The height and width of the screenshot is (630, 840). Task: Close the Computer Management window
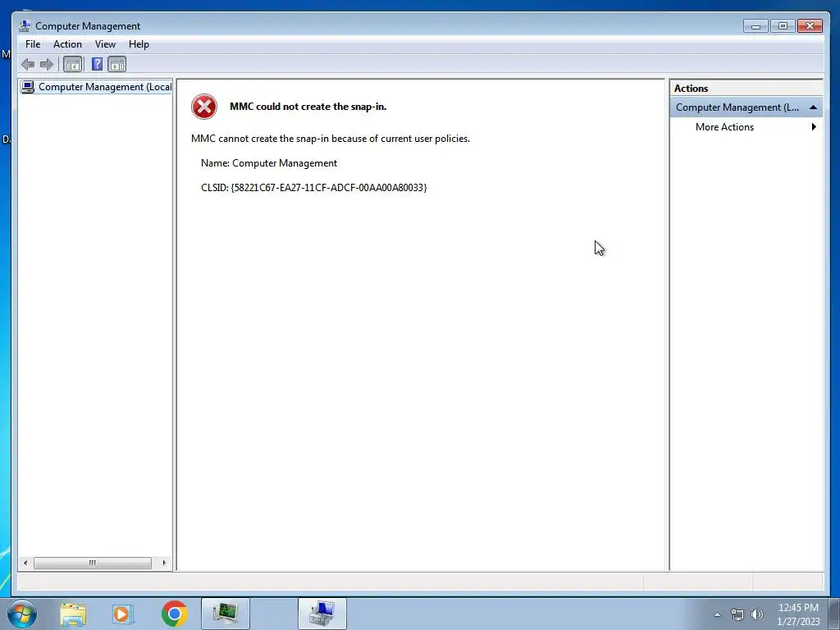810,25
